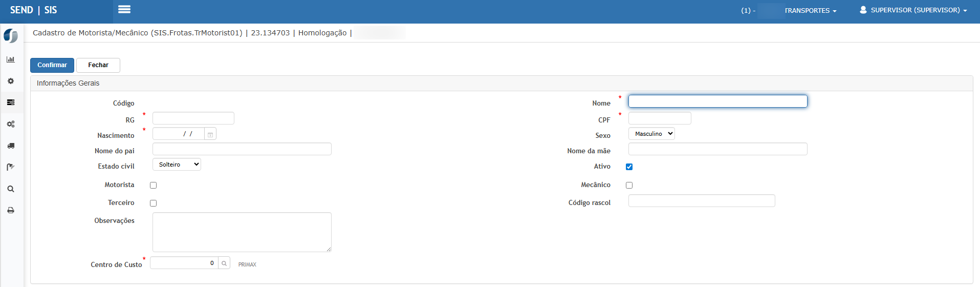This screenshot has height=287, width=980.
Task: Open the magnifier search icon in sidebar
Action: coord(11,189)
